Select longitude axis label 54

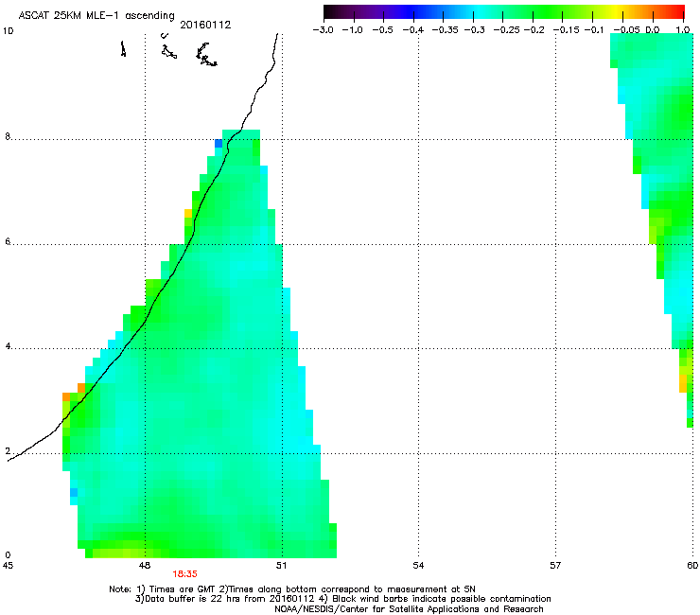coord(418,566)
